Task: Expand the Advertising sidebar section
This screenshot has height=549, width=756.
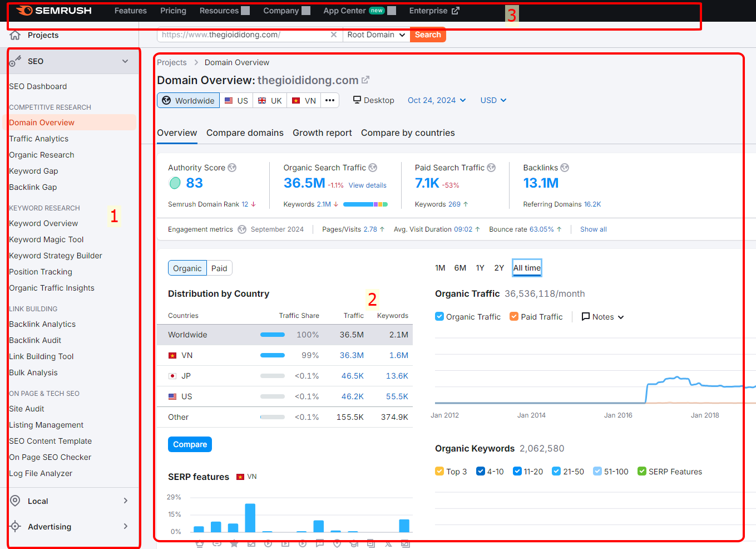Action: (x=126, y=526)
